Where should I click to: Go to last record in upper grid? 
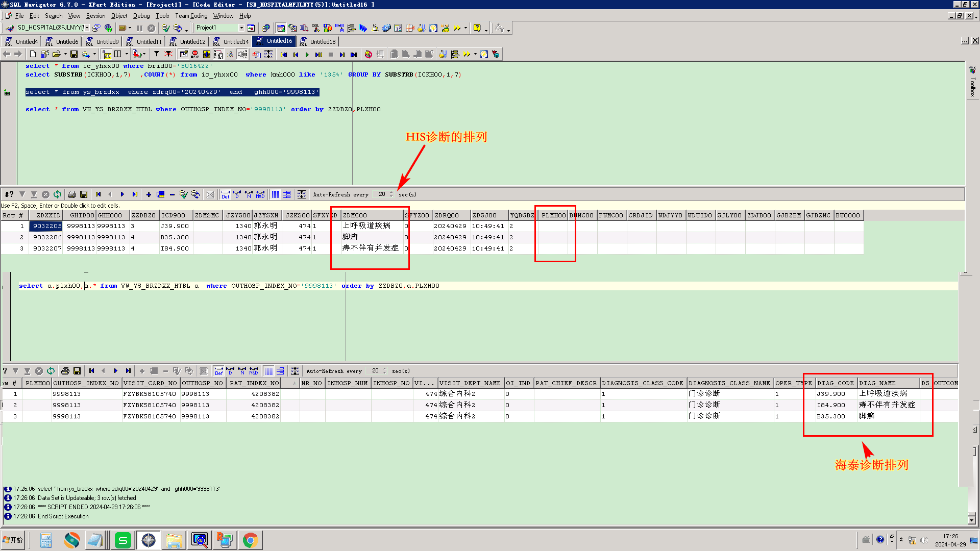click(135, 194)
